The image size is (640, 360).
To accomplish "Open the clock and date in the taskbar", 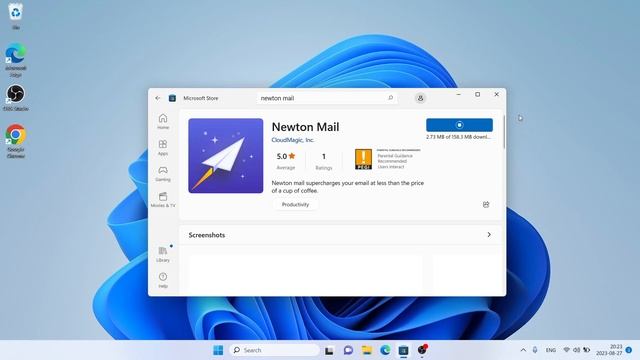I will coord(609,350).
